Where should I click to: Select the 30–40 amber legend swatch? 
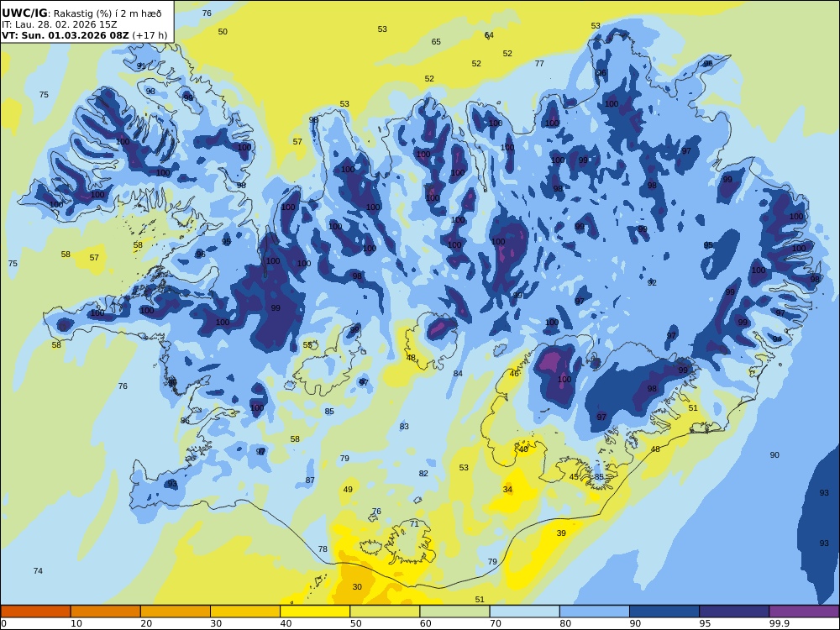click(x=245, y=612)
